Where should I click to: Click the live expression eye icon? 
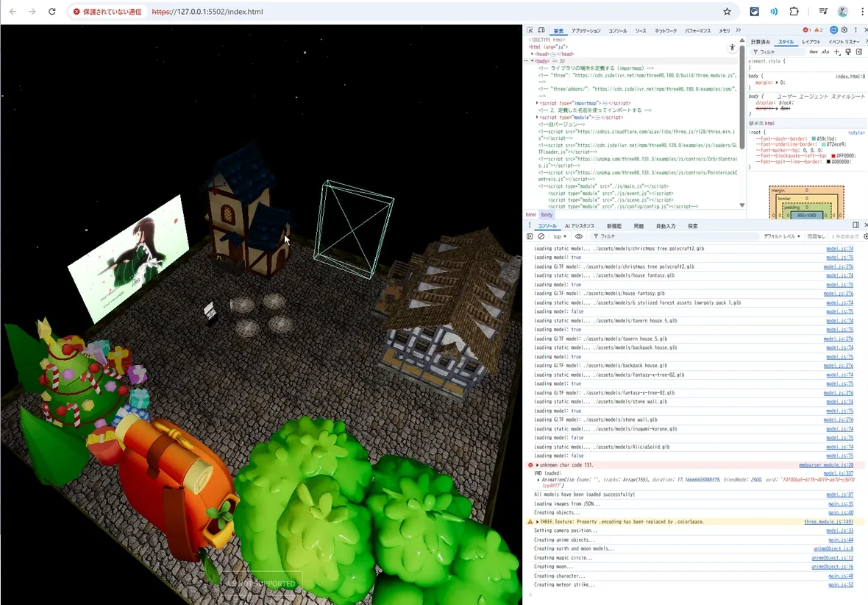tap(579, 236)
